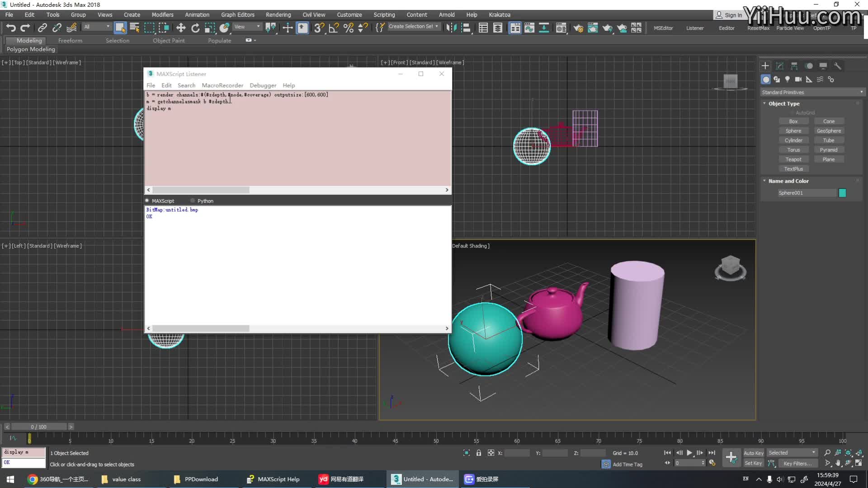868x488 pixels.
Task: Drag the timeline scrollbar position
Action: [39, 427]
